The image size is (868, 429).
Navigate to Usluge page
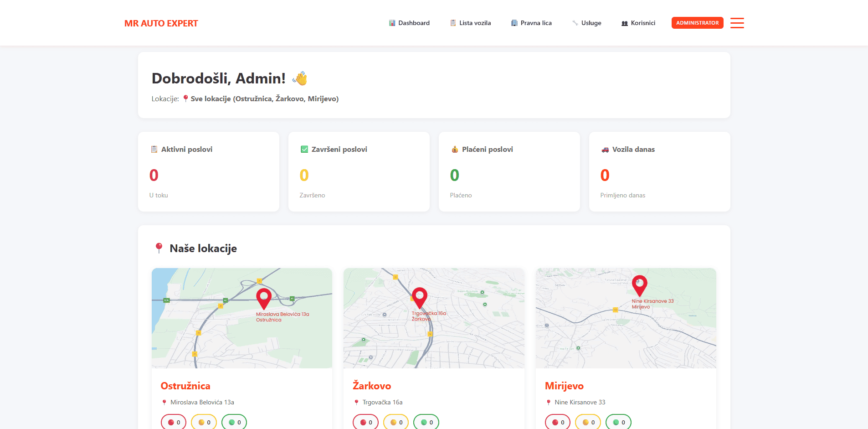coord(587,23)
